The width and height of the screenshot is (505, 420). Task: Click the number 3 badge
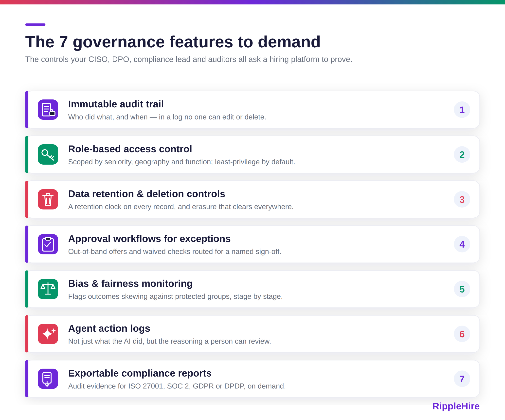462,199
